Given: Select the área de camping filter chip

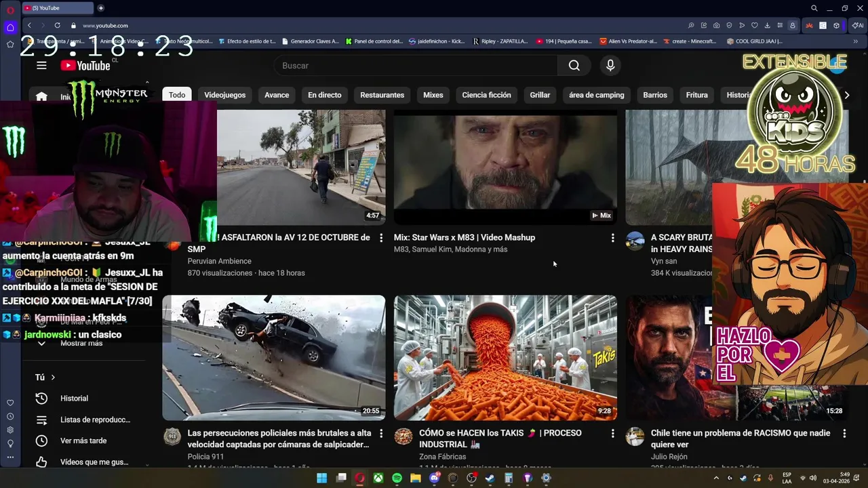Looking at the screenshot, I should click(596, 95).
